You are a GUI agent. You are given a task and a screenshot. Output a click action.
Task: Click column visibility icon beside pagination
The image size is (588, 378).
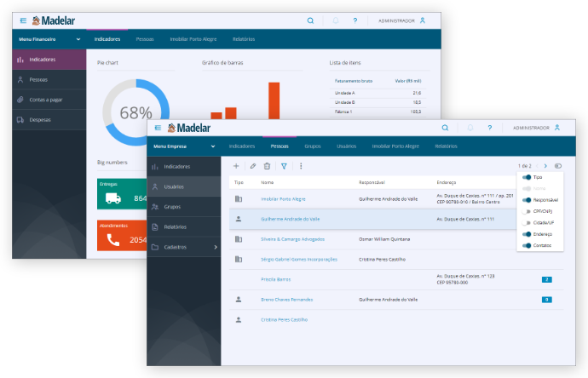pos(558,166)
